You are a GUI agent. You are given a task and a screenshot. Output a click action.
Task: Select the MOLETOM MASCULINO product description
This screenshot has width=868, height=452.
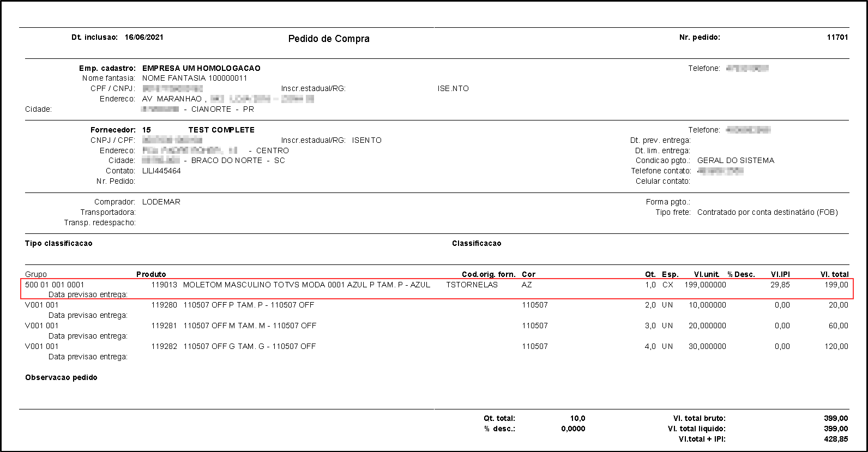[x=306, y=285]
